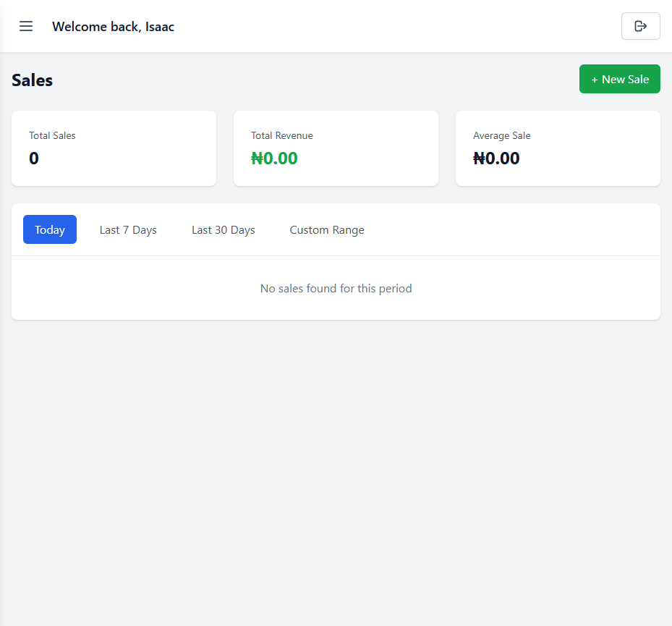
Task: Click the plus icon on New Sale button
Action: point(596,79)
